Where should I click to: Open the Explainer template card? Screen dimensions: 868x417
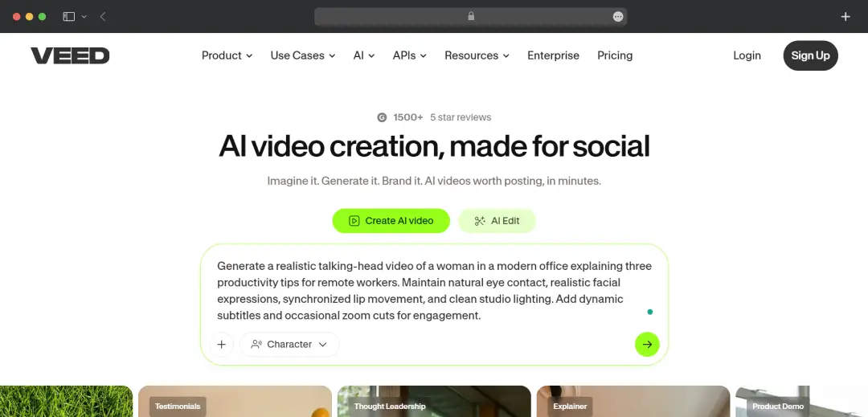(x=633, y=402)
